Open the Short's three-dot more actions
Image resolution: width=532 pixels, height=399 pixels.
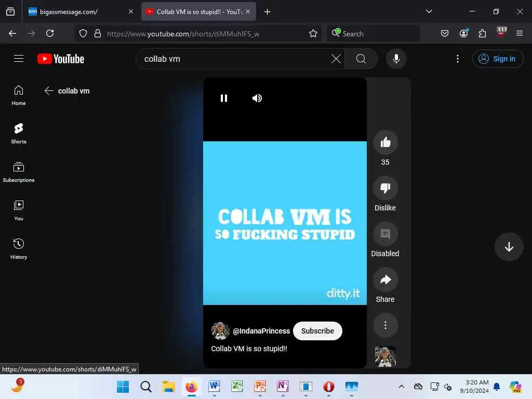[x=385, y=325]
